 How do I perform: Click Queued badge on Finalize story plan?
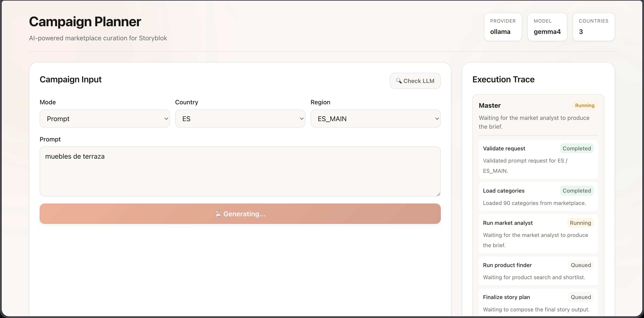(x=581, y=297)
